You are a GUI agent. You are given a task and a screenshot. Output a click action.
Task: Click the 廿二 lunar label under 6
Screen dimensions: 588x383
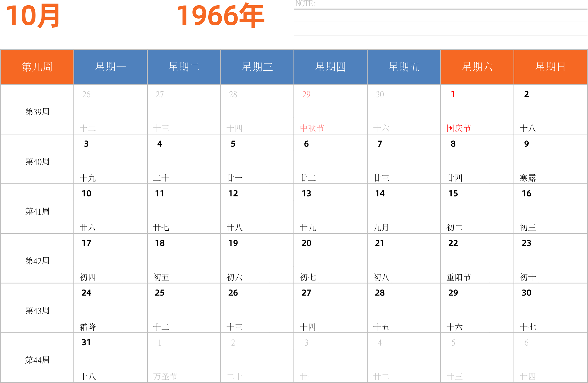coord(308,178)
